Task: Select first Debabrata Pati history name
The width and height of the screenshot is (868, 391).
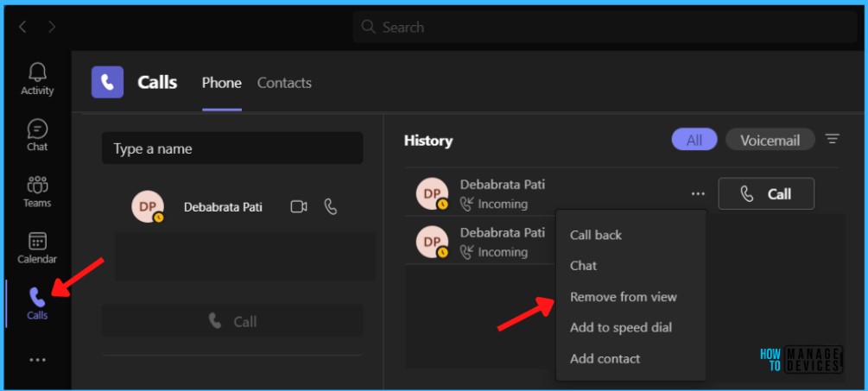Action: 502,184
